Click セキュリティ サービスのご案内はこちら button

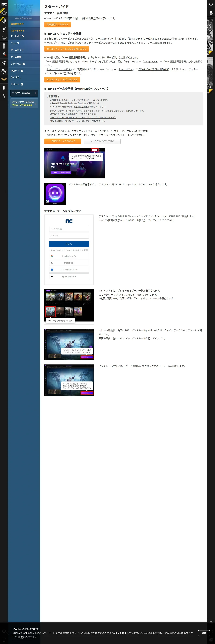point(67,49)
